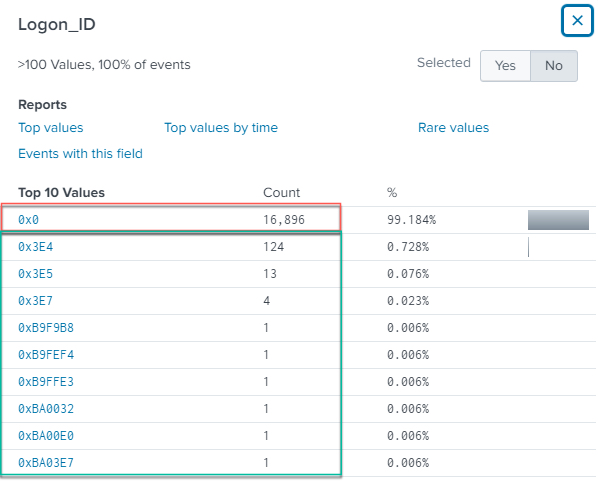Filter by Logon_ID value 0xBA03E7
Image resolution: width=598 pixels, height=490 pixels.
coord(46,463)
